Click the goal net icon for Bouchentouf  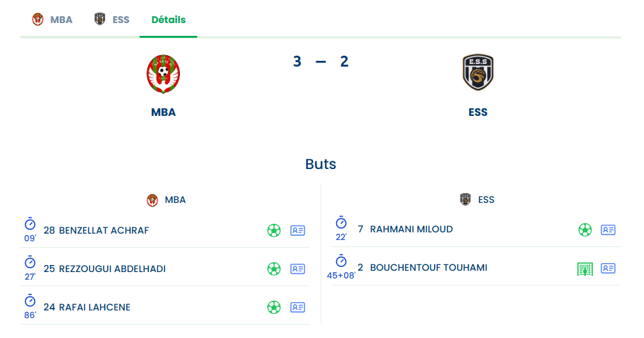(x=585, y=269)
